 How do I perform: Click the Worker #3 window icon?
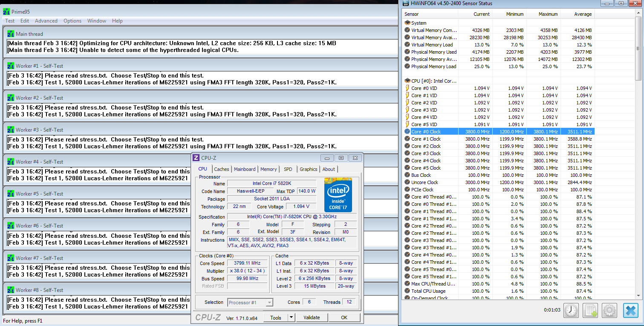pyautogui.click(x=11, y=130)
